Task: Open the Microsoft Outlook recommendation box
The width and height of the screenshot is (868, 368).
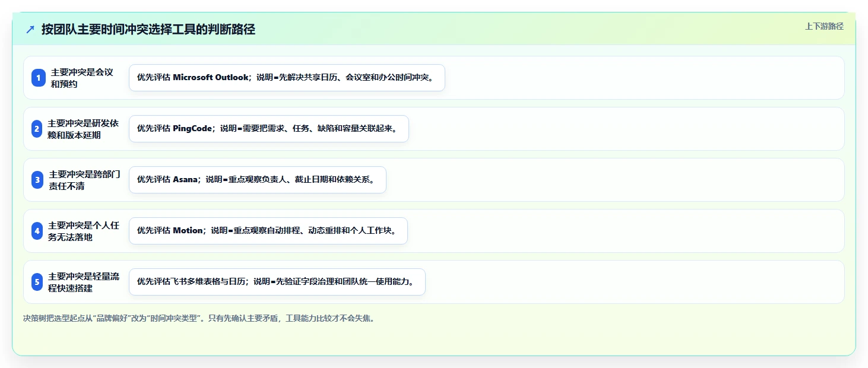Action: point(287,78)
